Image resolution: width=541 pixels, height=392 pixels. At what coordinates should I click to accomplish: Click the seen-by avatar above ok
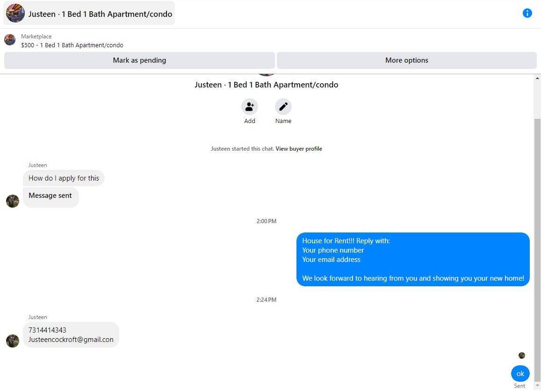[x=521, y=356]
